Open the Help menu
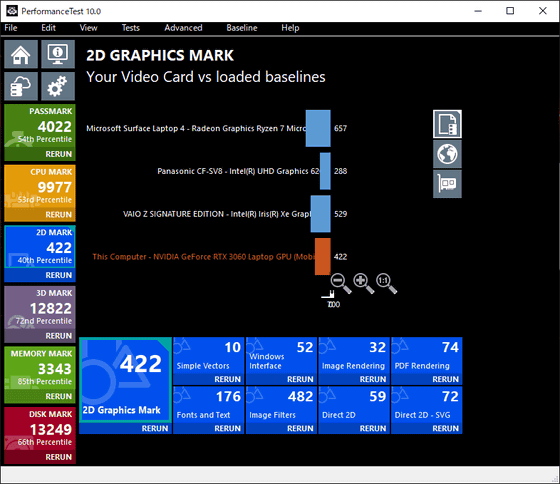 [290, 28]
